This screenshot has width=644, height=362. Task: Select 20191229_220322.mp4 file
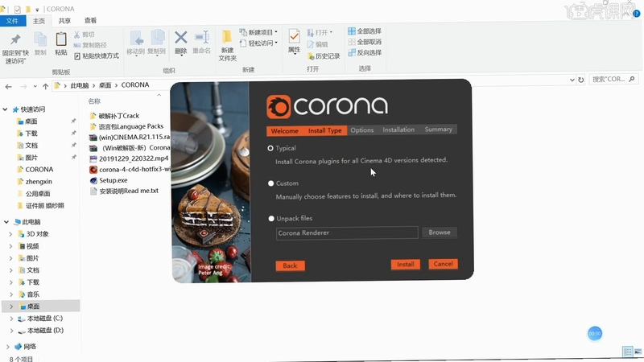(129, 158)
